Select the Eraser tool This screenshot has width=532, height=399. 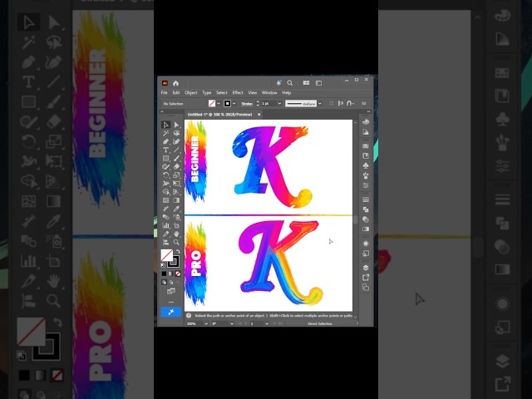pyautogui.click(x=176, y=166)
